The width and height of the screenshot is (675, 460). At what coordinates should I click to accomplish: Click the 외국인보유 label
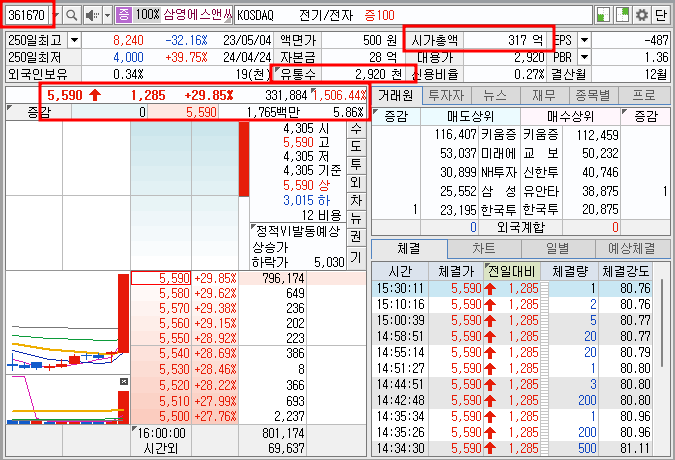(37, 74)
